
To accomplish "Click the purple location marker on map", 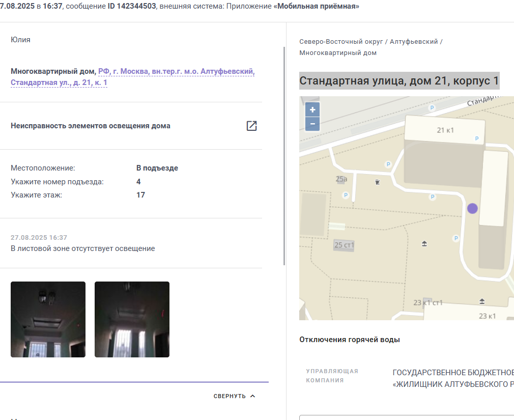I will pos(472,209).
